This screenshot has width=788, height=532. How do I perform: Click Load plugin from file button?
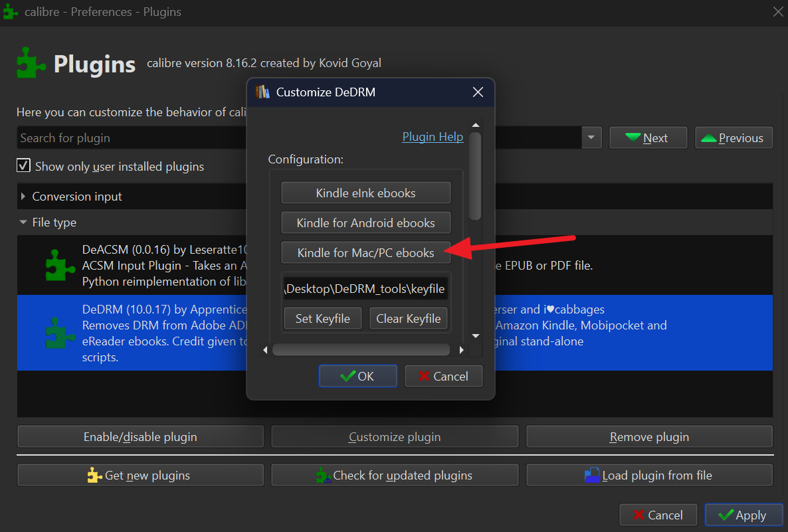point(649,476)
